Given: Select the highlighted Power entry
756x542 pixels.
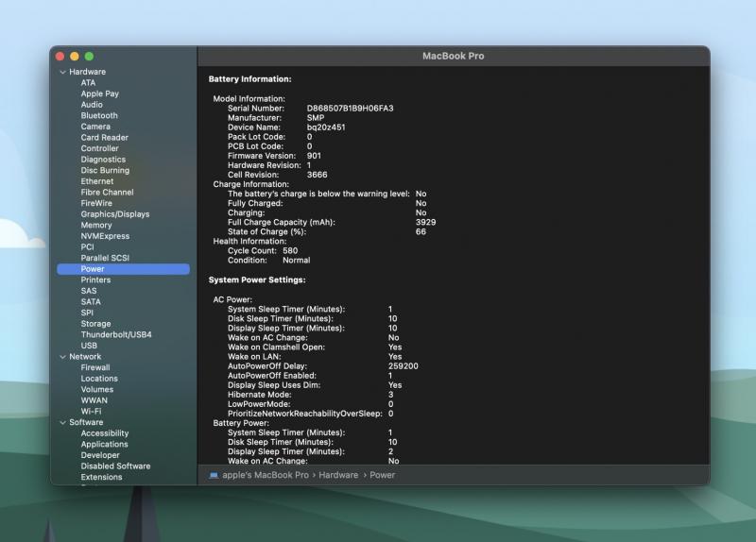Looking at the screenshot, I should coord(124,269).
